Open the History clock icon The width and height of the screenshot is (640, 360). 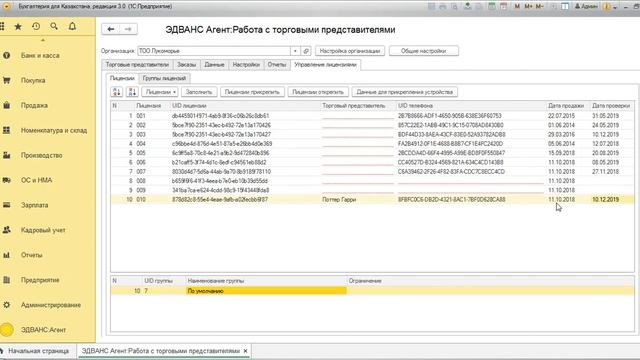[36, 27]
